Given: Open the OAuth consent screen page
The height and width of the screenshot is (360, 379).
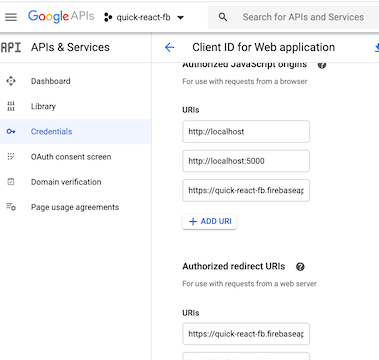Looking at the screenshot, I should (x=71, y=157).
